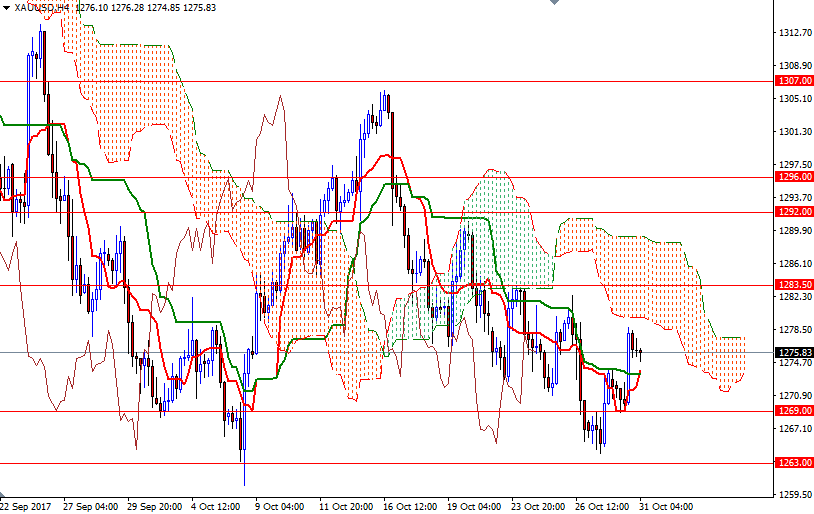Click the 1270.90 price scale value

[x=795, y=396]
